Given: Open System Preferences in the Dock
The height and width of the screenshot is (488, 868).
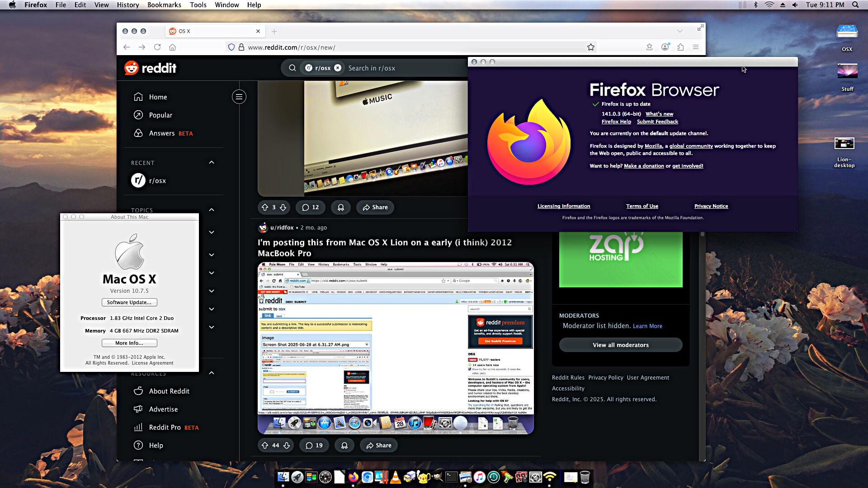Looking at the screenshot, I should click(535, 477).
